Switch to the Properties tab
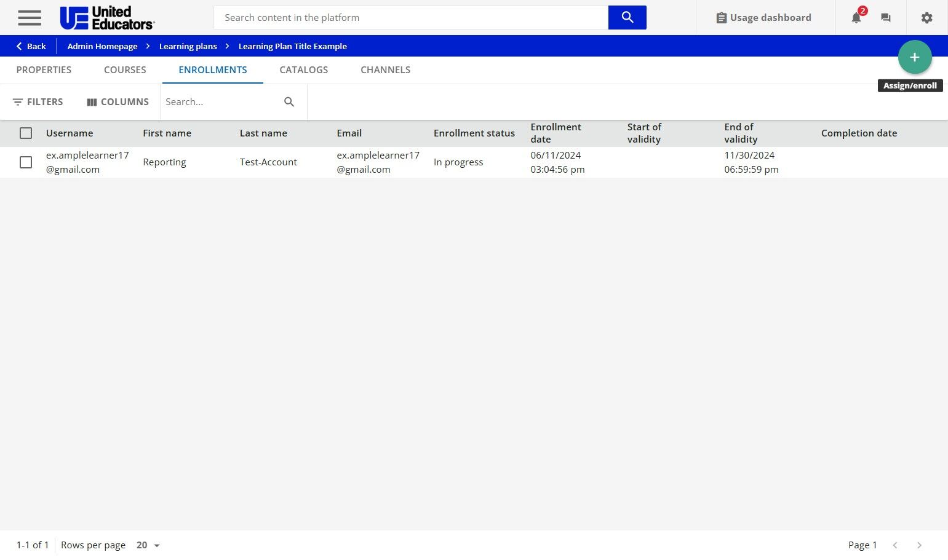This screenshot has height=560, width=948. [x=44, y=70]
